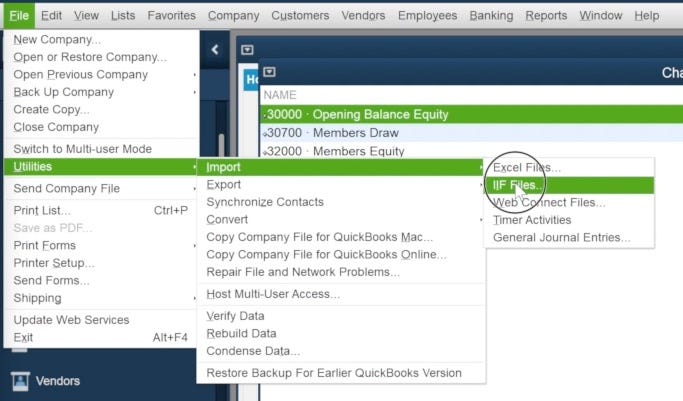This screenshot has width=683, height=401.
Task: Expand Send Company File submenu
Action: click(x=101, y=189)
